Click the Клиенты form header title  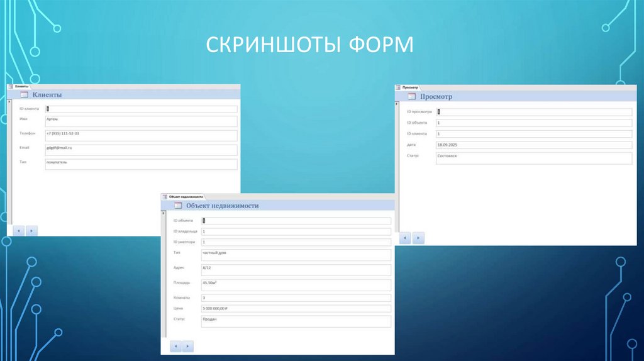tap(47, 95)
